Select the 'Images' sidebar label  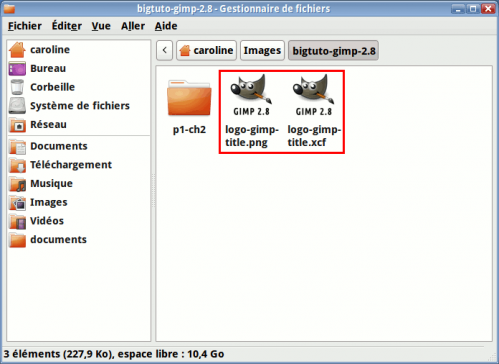click(49, 203)
